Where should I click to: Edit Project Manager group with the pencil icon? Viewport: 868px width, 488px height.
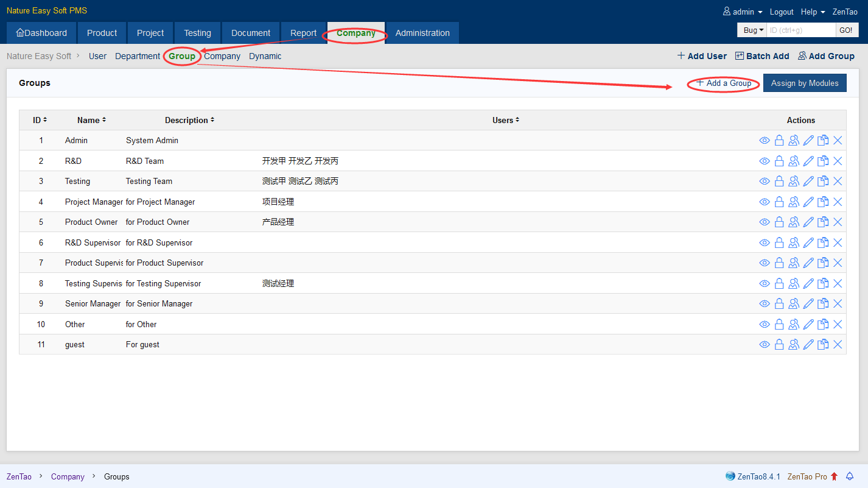pyautogui.click(x=808, y=202)
